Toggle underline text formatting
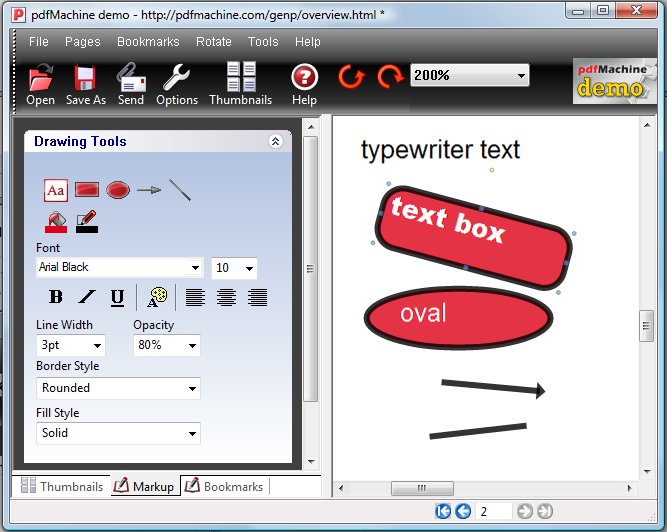 tap(117, 297)
